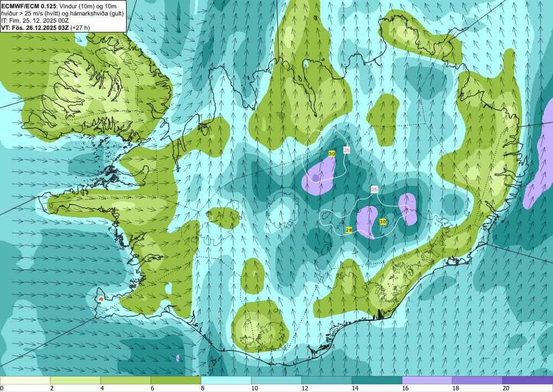553x392 pixels.
Task: Pick the deep purple above-20 legend swatch
Action: pyautogui.click(x=528, y=380)
